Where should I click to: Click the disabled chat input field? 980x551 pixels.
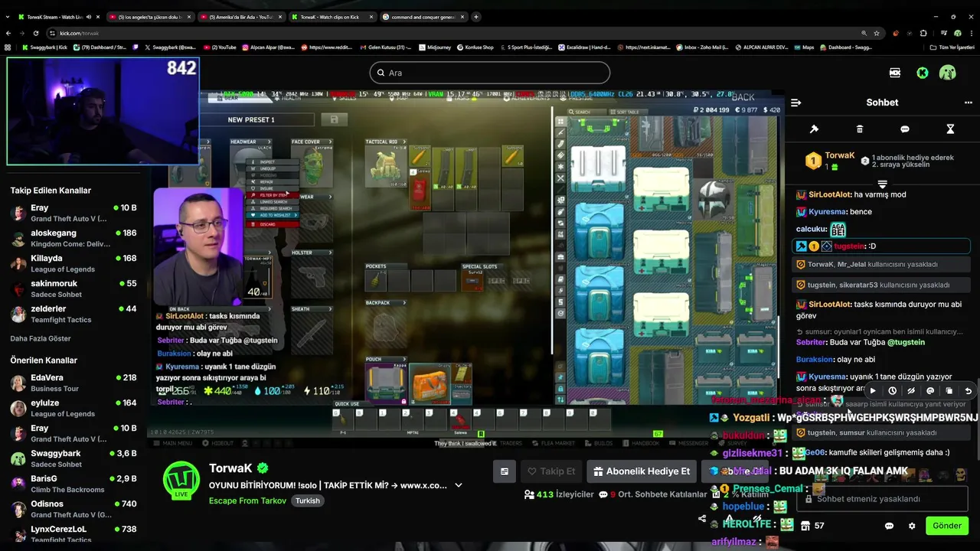(882, 499)
